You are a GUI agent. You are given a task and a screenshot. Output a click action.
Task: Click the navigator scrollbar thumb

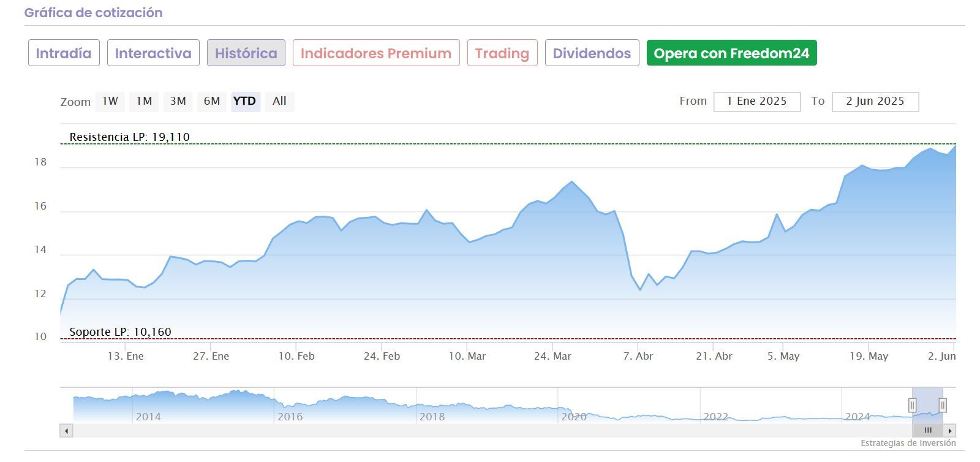pyautogui.click(x=927, y=431)
